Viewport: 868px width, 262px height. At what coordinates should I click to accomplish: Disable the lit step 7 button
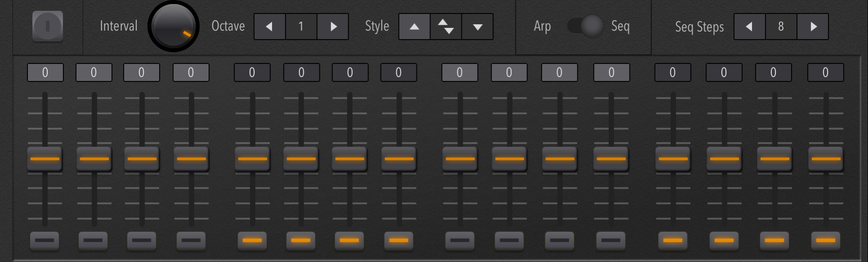tap(349, 240)
